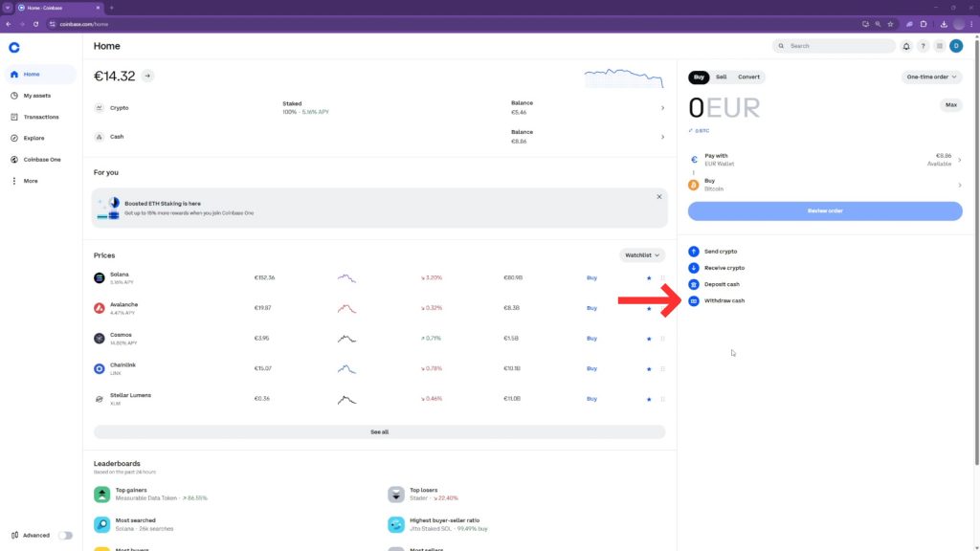Image resolution: width=980 pixels, height=551 pixels.
Task: Switch to the Sell tab
Action: coord(721,77)
